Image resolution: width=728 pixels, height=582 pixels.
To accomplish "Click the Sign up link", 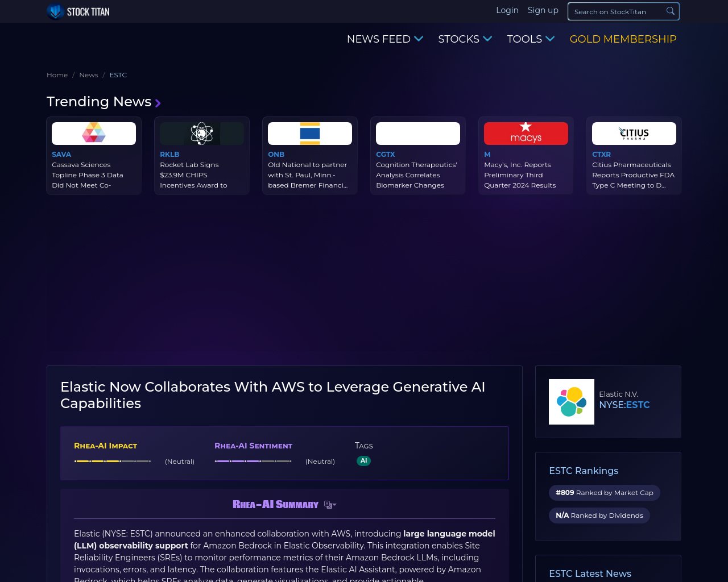I will pos(543,10).
